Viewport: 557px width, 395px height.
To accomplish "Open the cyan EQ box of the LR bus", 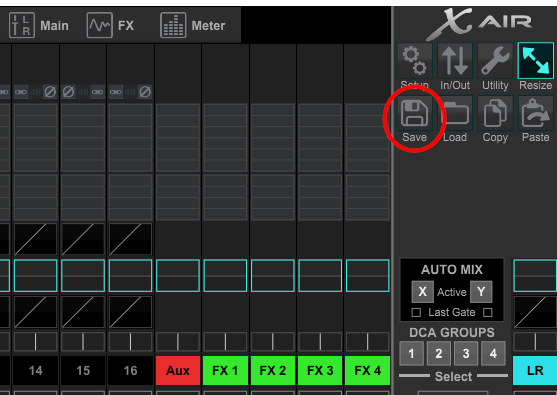I will tap(535, 276).
